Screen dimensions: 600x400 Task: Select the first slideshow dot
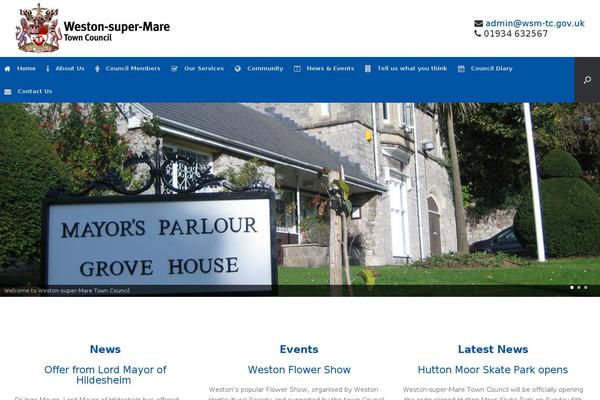point(572,287)
